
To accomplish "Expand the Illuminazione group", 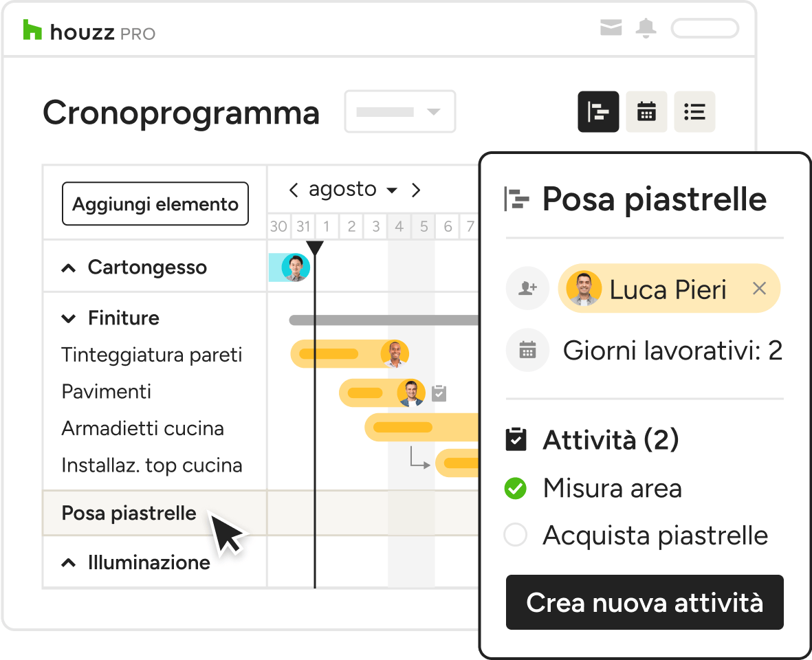I will click(69, 563).
